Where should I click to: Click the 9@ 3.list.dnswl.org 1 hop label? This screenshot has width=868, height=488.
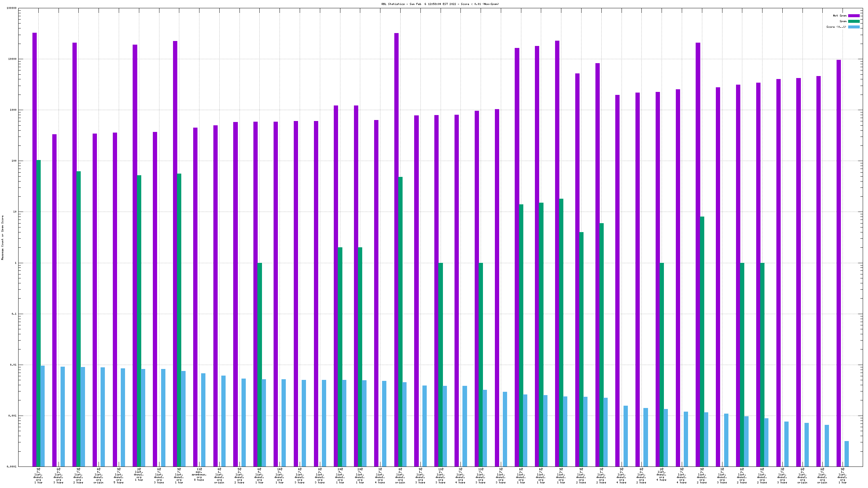[x=38, y=475]
